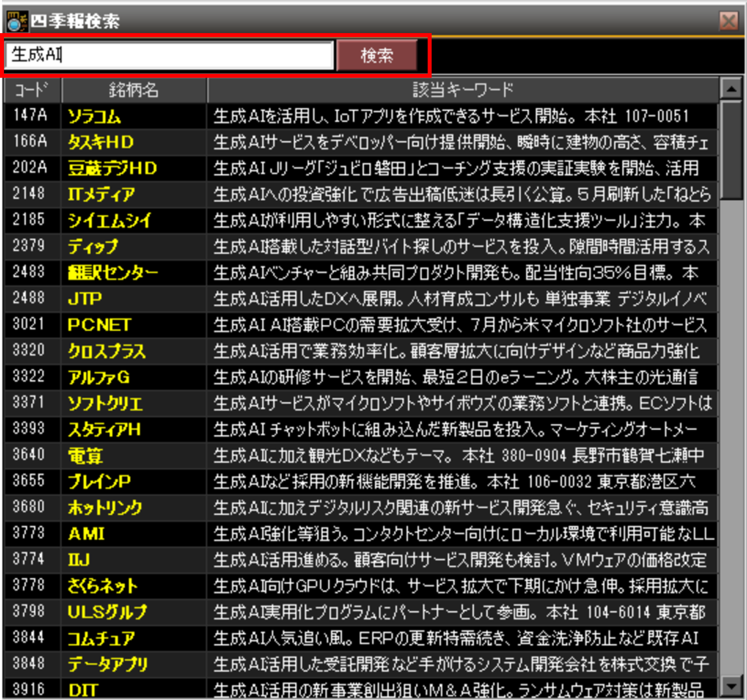Select stock name ソラコム
Image resolution: width=747 pixels, height=700 pixels.
(94, 116)
